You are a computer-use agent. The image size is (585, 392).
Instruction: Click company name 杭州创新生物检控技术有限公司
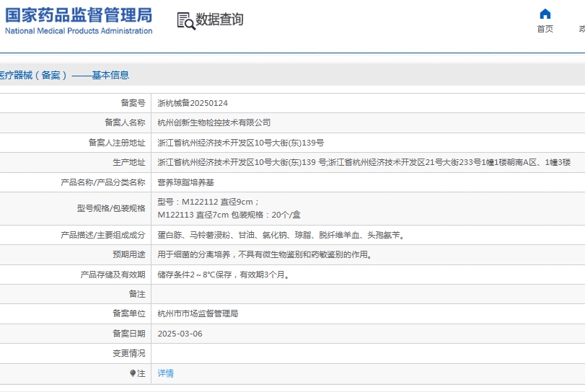tap(214, 122)
